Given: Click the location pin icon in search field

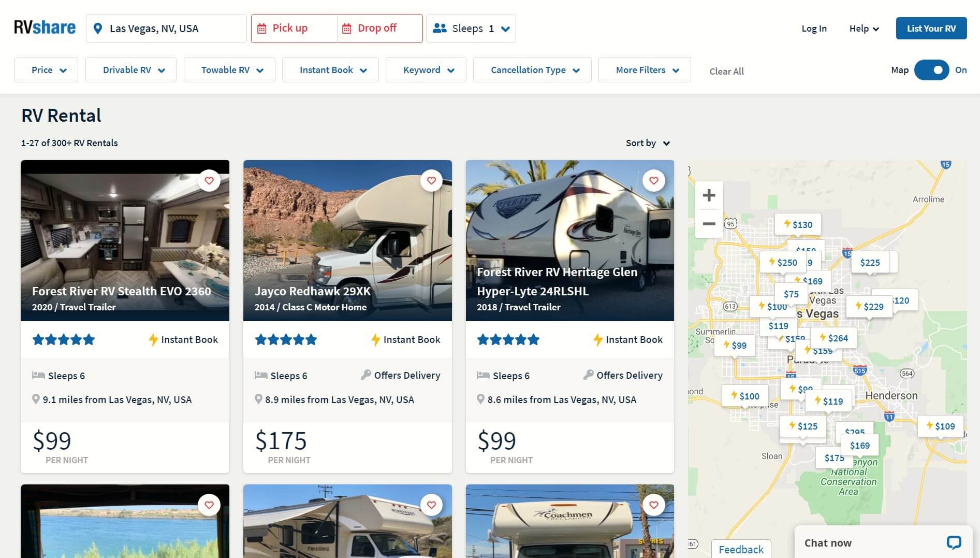Looking at the screenshot, I should pyautogui.click(x=97, y=28).
